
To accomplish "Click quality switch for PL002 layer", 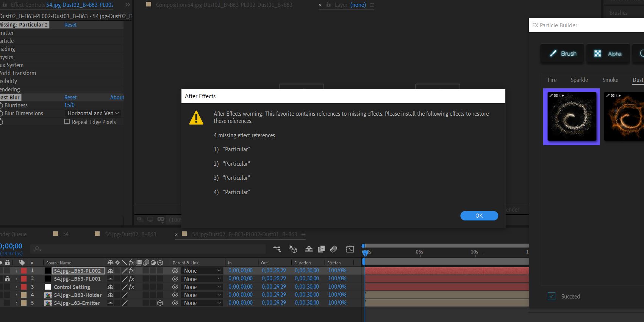I will coord(125,271).
